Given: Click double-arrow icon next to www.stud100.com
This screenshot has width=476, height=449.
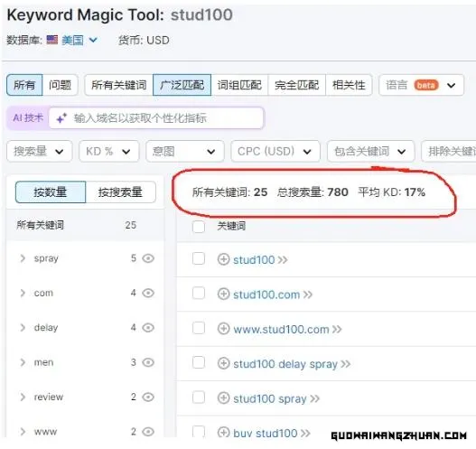Looking at the screenshot, I should point(337,329).
